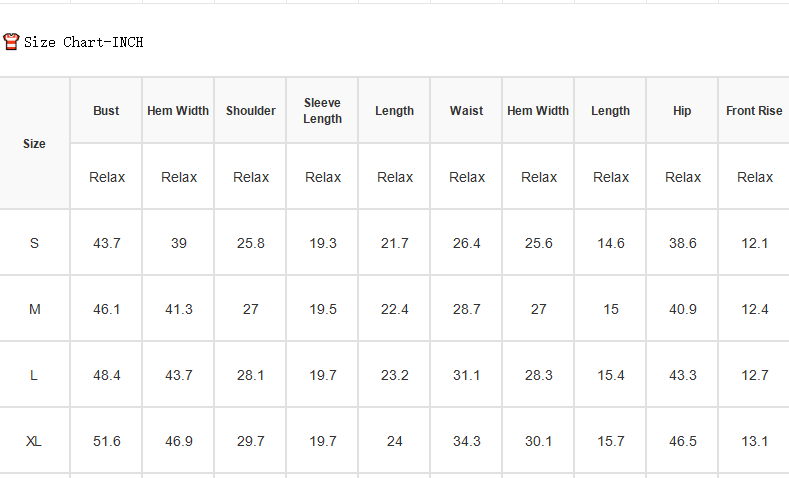Select the Front Rise column header
The image size is (789, 478).
pyautogui.click(x=754, y=111)
